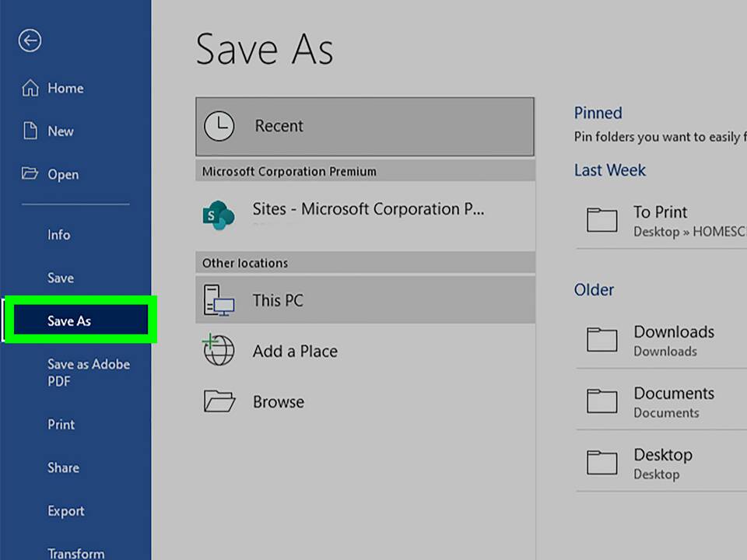
Task: Click the Browse folder icon
Action: pyautogui.click(x=219, y=401)
